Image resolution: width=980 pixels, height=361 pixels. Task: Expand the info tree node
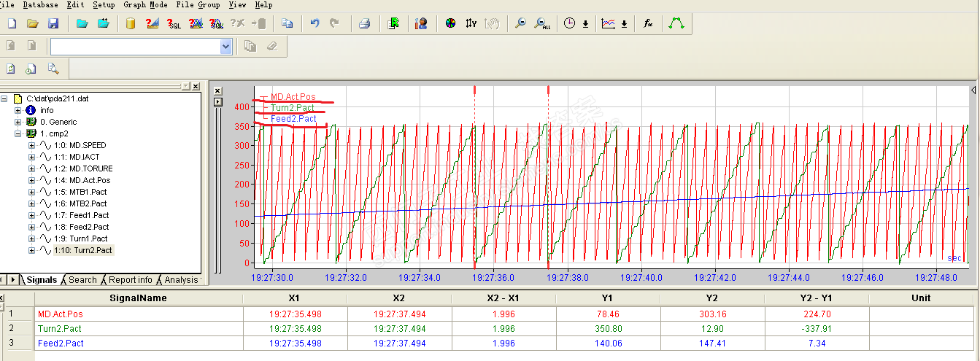[18, 110]
